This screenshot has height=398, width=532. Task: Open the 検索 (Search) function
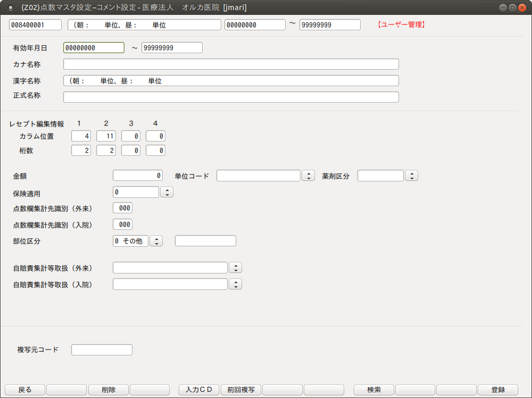pos(373,389)
